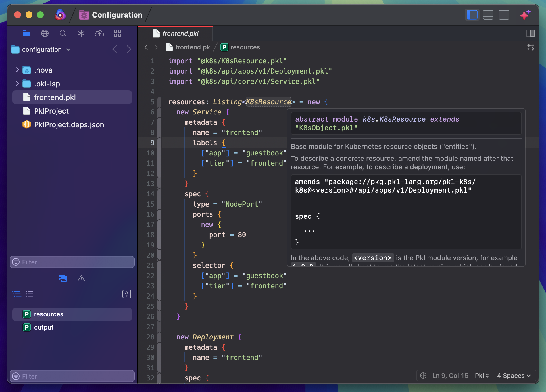Click Ln 9, Col 15 position indicator
Image resolution: width=546 pixels, height=392 pixels.
(450, 376)
